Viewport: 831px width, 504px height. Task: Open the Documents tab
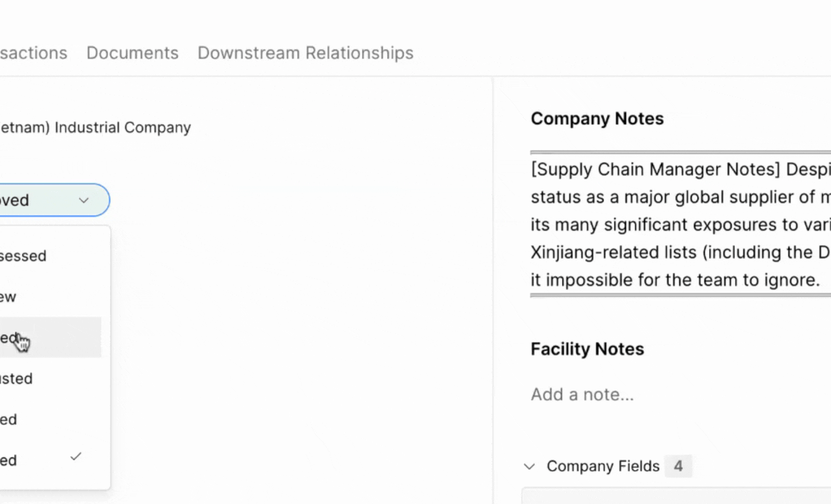(x=132, y=53)
